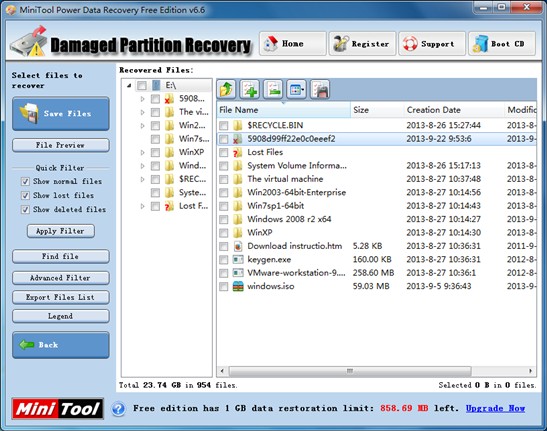Screen dimensions: 547x431
Task: Click the WinXP folder icon in file list
Action: tap(238, 233)
